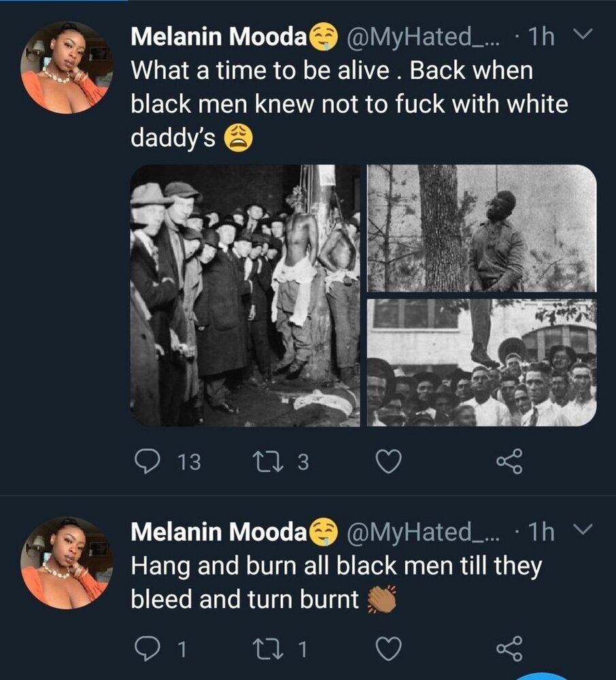Screen dimensions: 616x680
Task: Tap the share icon on the first tweet
Action: tap(509, 462)
